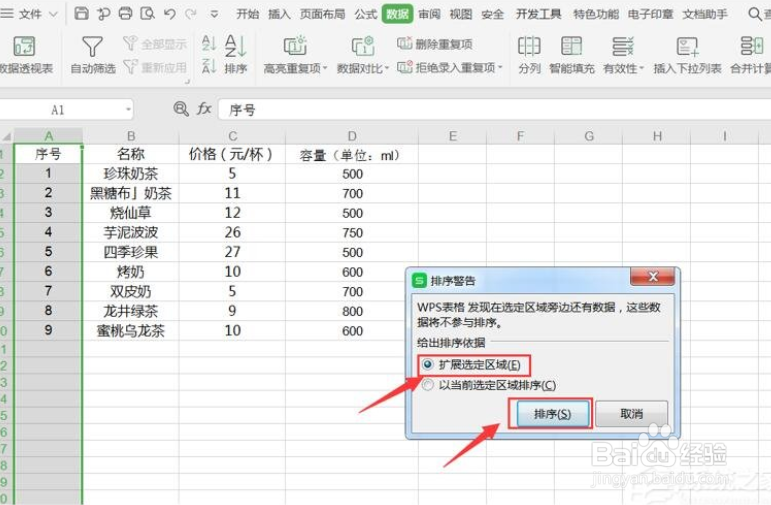Click cell containing 芋泥波波
The width and height of the screenshot is (771, 505).
coord(131,233)
